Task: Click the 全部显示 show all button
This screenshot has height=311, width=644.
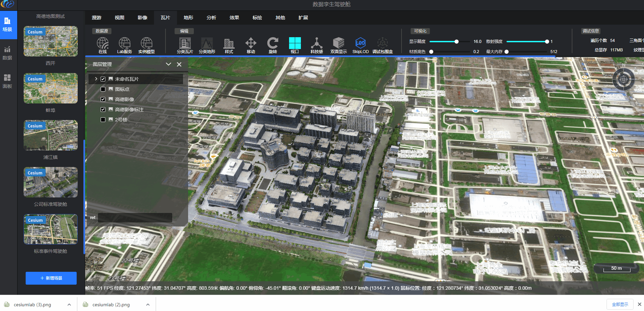Action: [620, 304]
